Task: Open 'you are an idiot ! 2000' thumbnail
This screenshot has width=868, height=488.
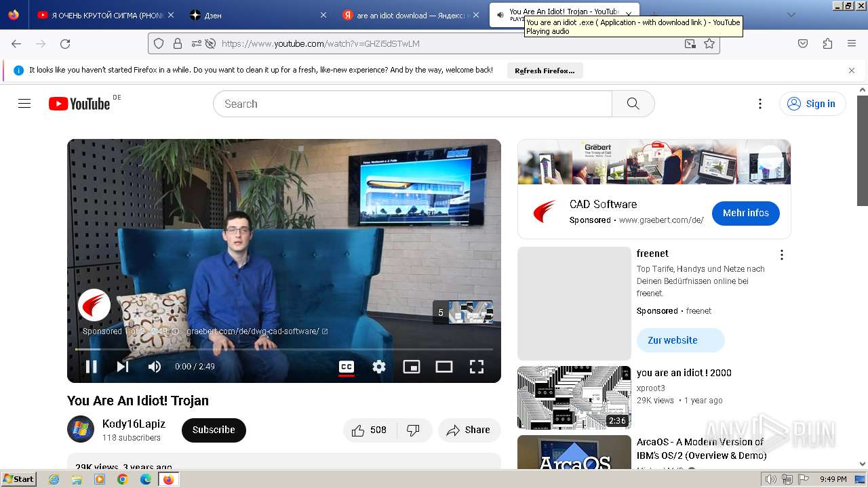Action: pos(574,398)
